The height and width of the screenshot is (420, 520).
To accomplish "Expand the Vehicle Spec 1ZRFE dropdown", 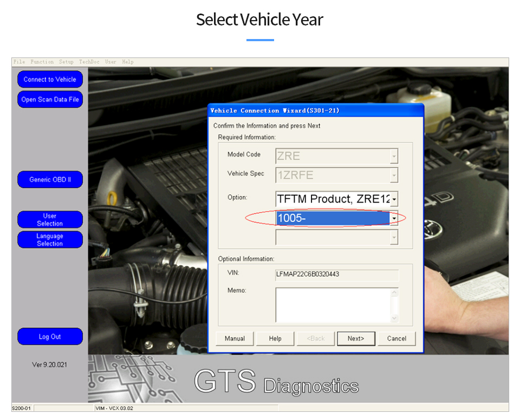I will (x=394, y=175).
